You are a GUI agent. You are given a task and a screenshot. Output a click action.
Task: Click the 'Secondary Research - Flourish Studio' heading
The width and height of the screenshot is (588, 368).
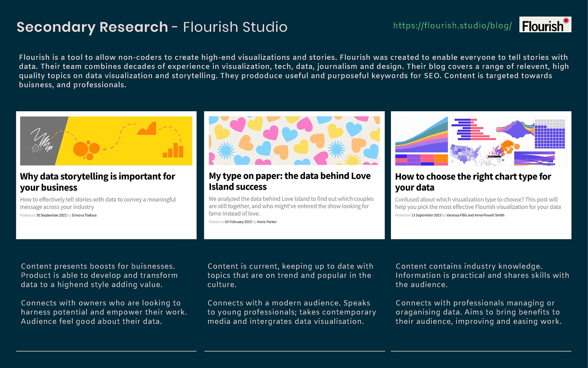click(152, 27)
